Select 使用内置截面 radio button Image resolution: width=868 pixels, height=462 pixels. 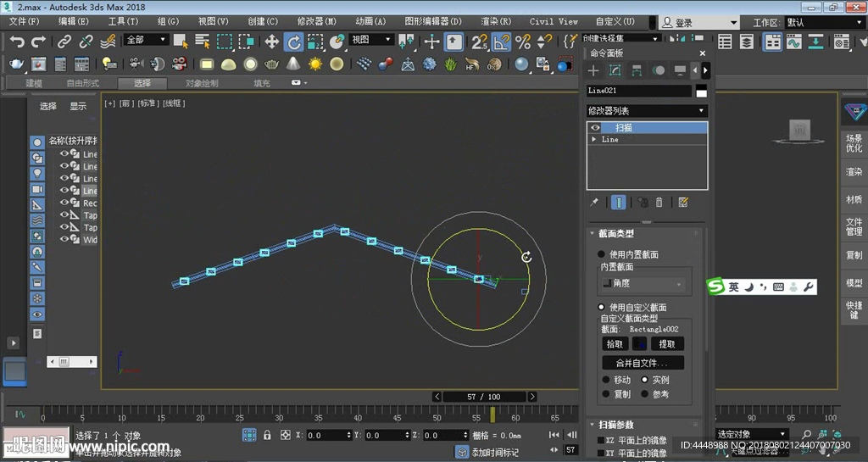(601, 254)
